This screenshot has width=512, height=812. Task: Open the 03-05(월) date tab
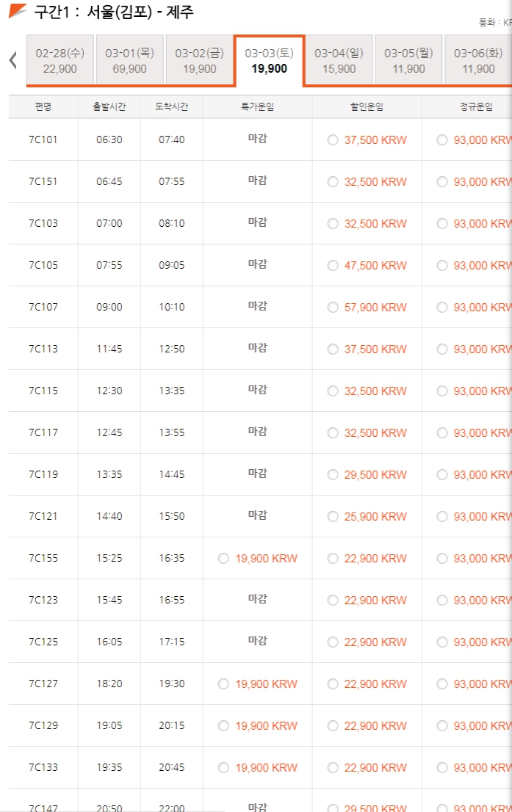[408, 60]
